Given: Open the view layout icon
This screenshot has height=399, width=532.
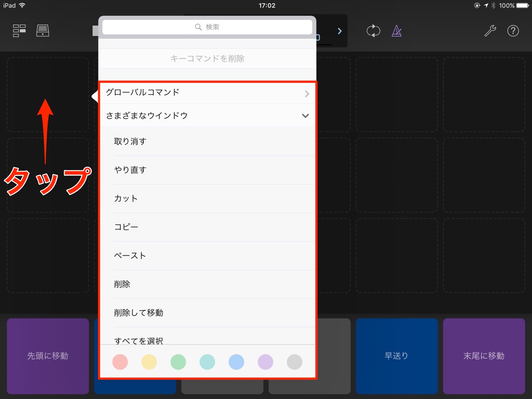Looking at the screenshot, I should pyautogui.click(x=19, y=31).
